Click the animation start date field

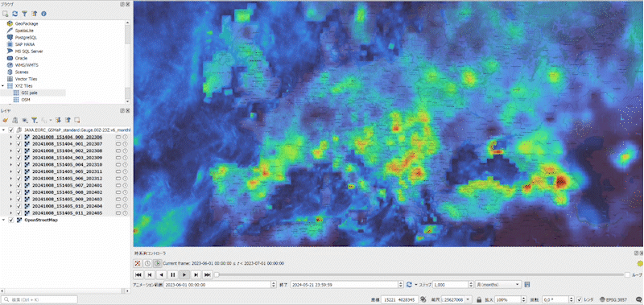click(x=220, y=284)
